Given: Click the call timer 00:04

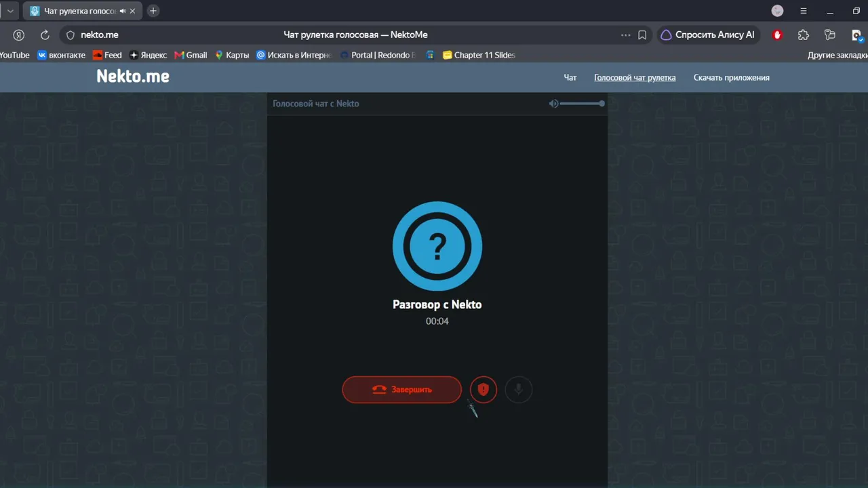Looking at the screenshot, I should coord(437,321).
